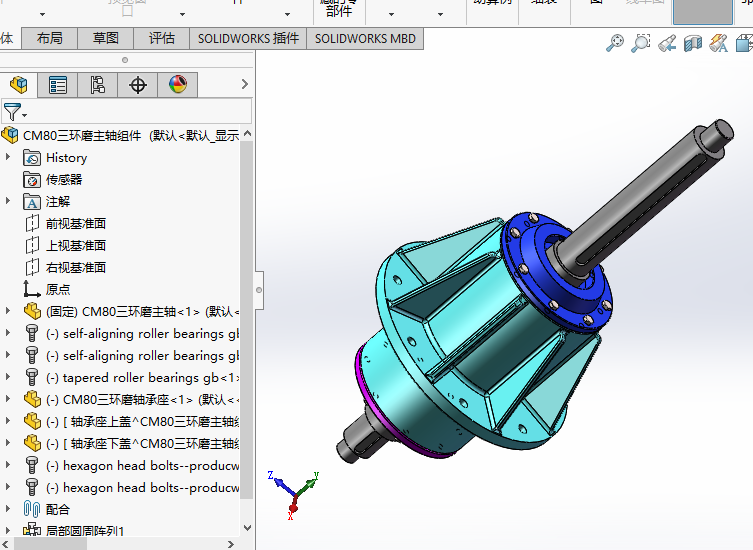Switch to the SOLIDWORKS MBD tab
The height and width of the screenshot is (550, 753).
(x=365, y=38)
